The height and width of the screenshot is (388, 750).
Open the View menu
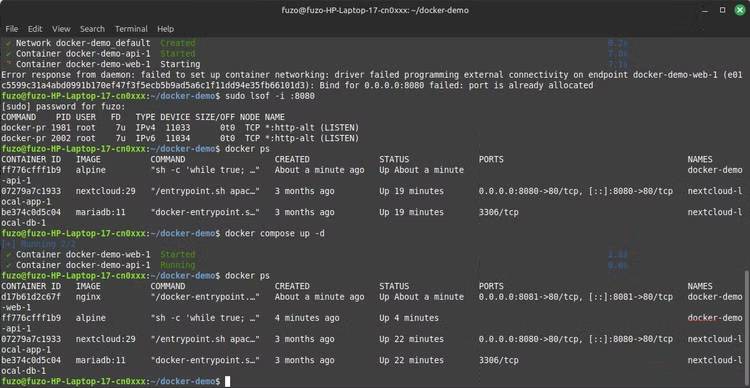[61, 29]
